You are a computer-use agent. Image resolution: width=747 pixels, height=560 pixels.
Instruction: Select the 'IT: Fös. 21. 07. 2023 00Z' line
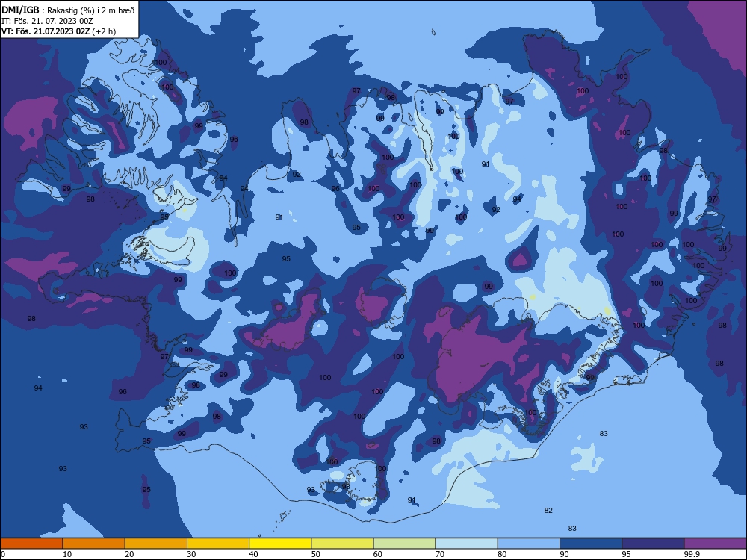coord(47,21)
